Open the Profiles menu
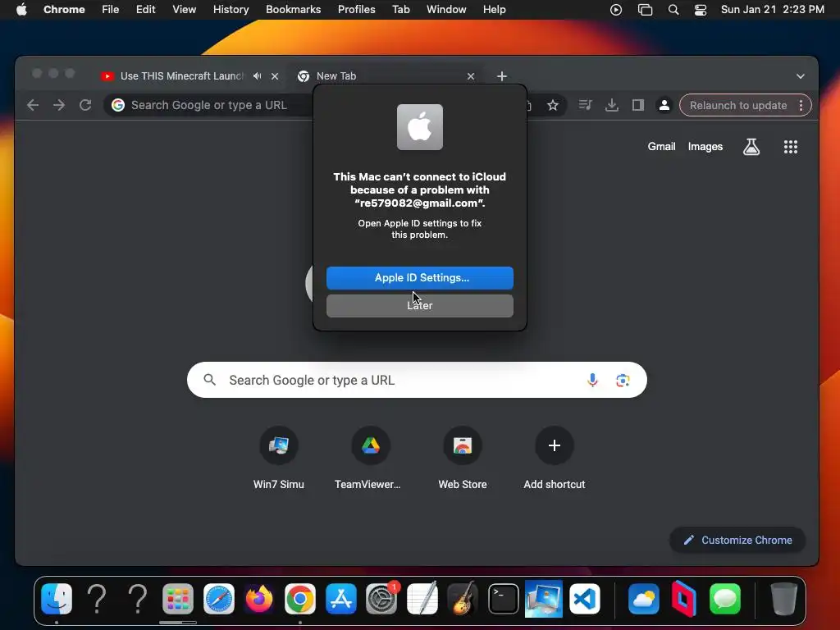Viewport: 840px width, 630px height. pos(356,10)
